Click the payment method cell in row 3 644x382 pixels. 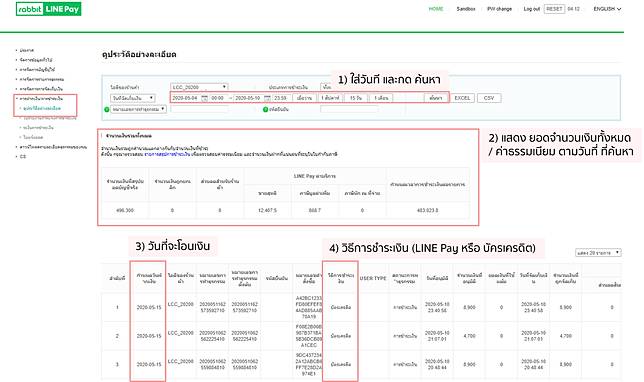tap(340, 364)
